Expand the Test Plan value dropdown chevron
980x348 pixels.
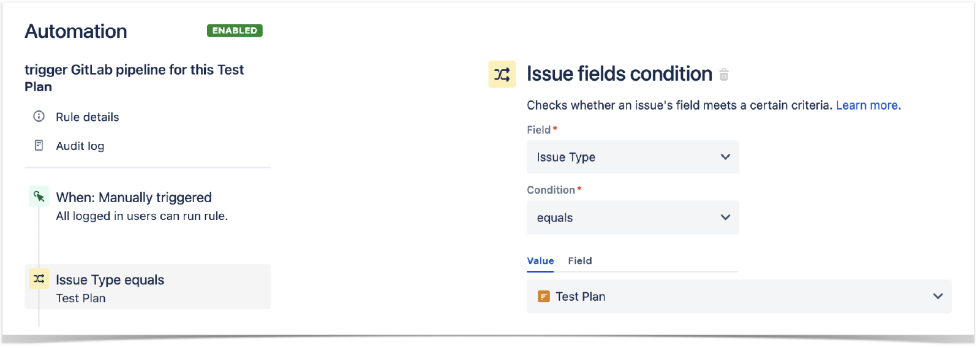(x=937, y=297)
